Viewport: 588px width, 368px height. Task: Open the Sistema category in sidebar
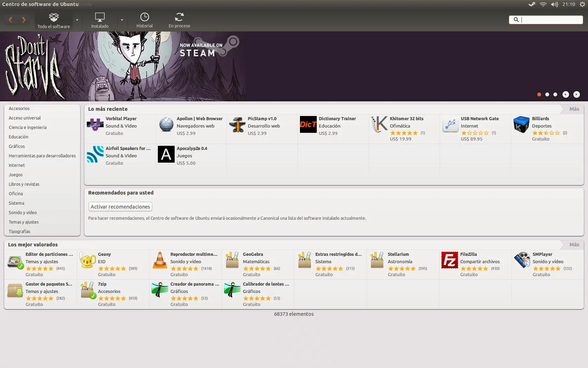[x=16, y=203]
